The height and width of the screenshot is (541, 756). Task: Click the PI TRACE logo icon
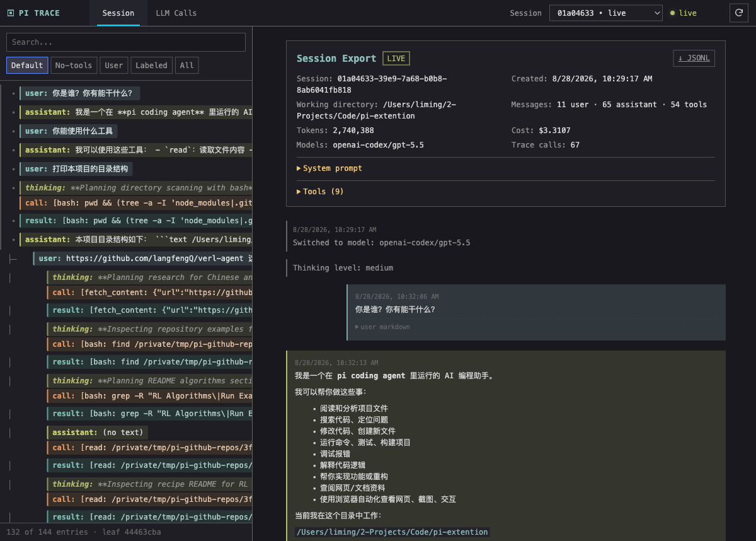click(x=11, y=13)
